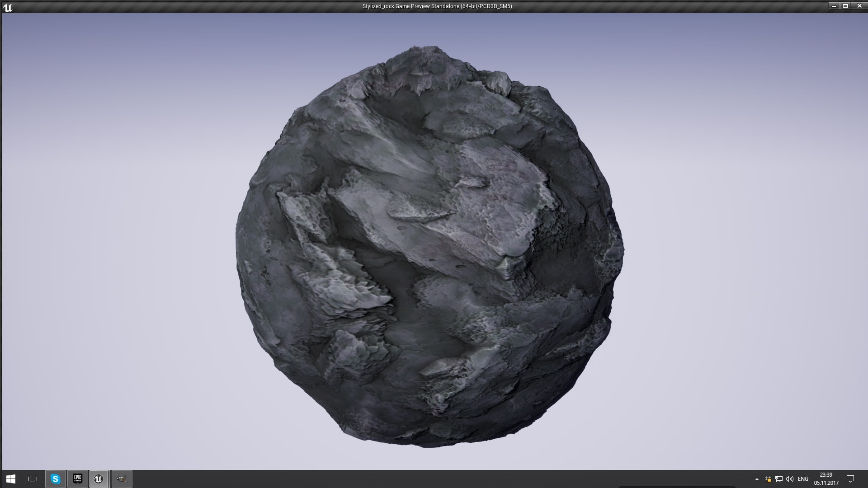
Task: Open the Start menu
Action: click(x=9, y=479)
